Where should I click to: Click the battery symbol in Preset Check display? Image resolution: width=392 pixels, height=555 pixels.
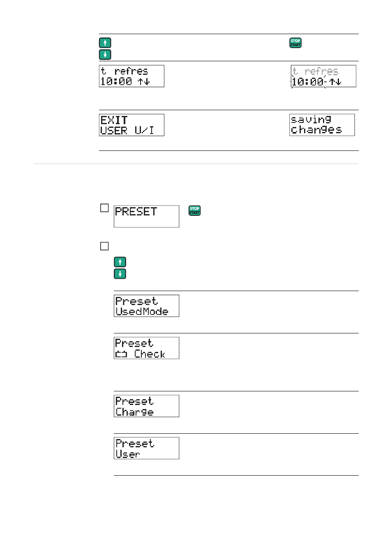121,354
